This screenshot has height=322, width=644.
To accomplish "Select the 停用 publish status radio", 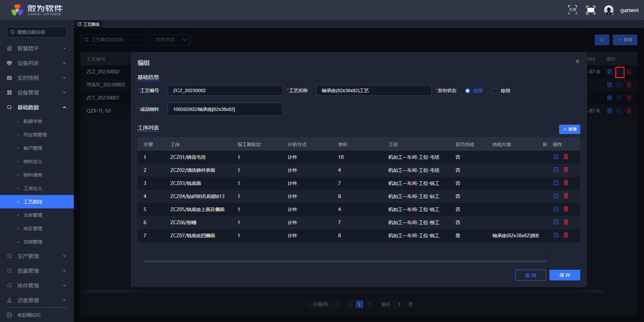I will point(495,91).
